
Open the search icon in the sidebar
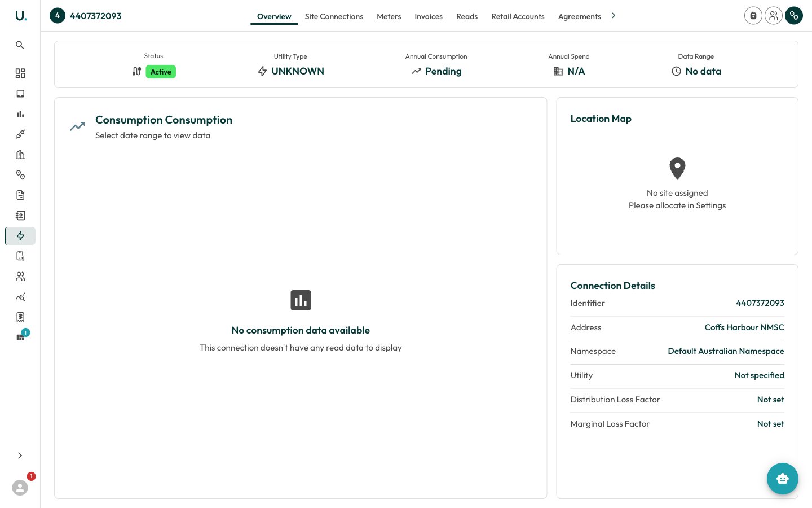point(20,45)
